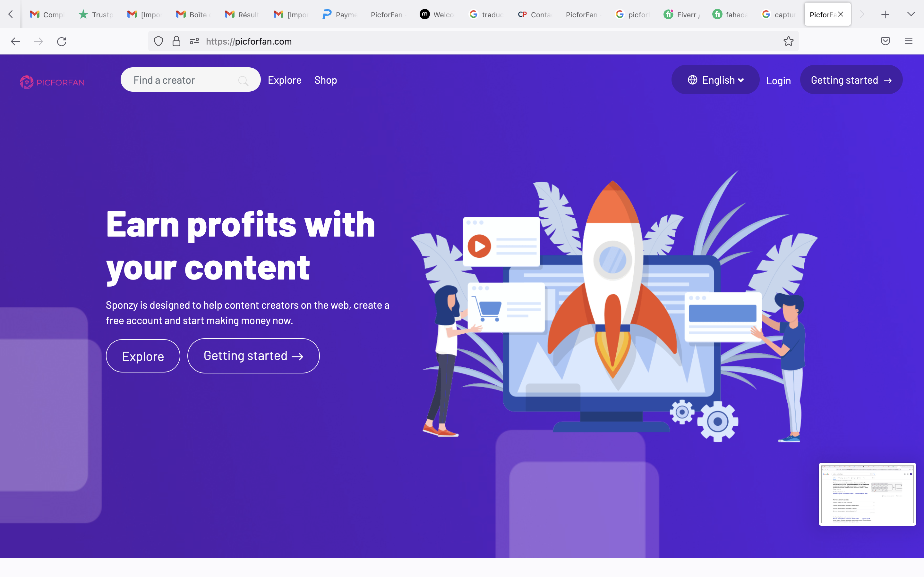Open the screenshot preview thumbnail
This screenshot has width=924, height=577.
[867, 494]
